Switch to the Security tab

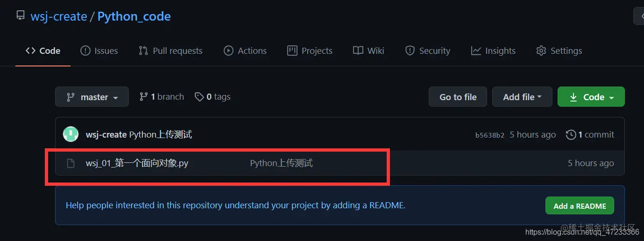coord(427,51)
